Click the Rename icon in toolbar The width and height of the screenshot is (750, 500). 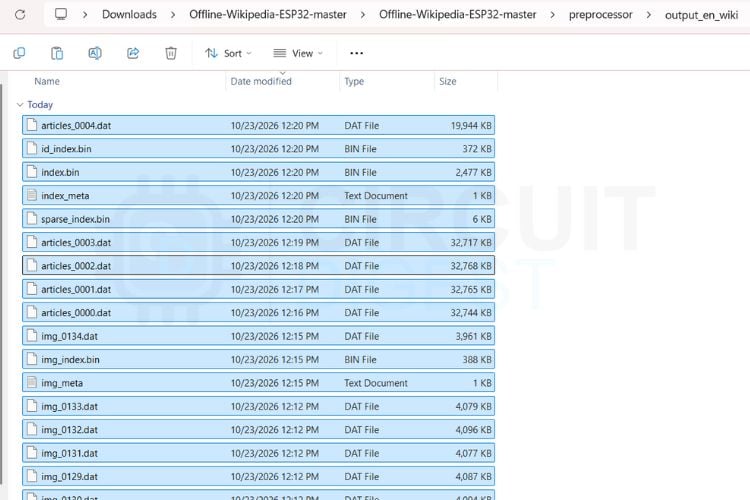tap(95, 53)
